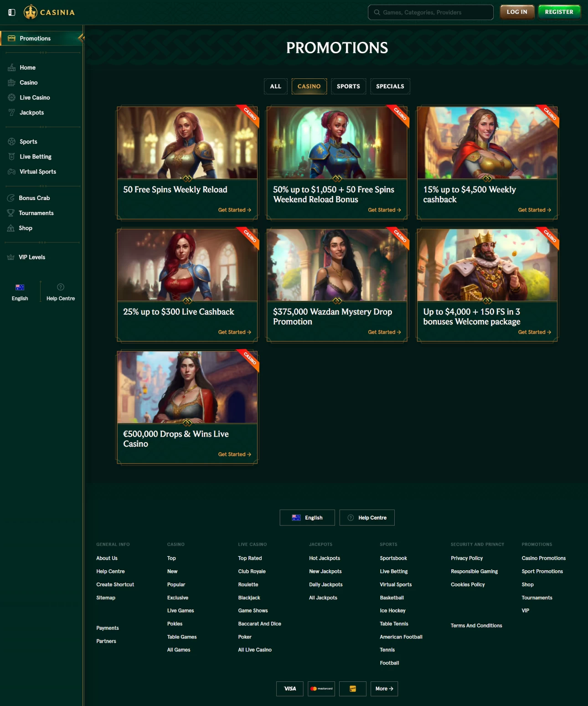The width and height of the screenshot is (588, 706).
Task: Click the yellow card payment icon
Action: pyautogui.click(x=353, y=689)
